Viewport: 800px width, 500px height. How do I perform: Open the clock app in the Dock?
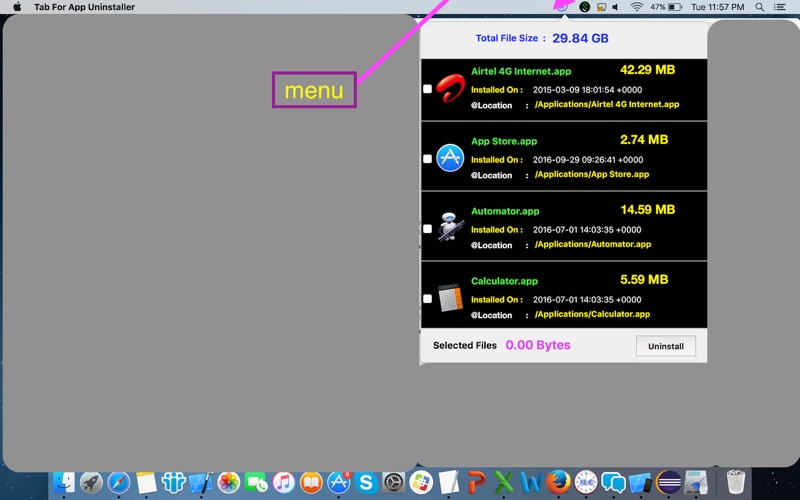tap(586, 482)
